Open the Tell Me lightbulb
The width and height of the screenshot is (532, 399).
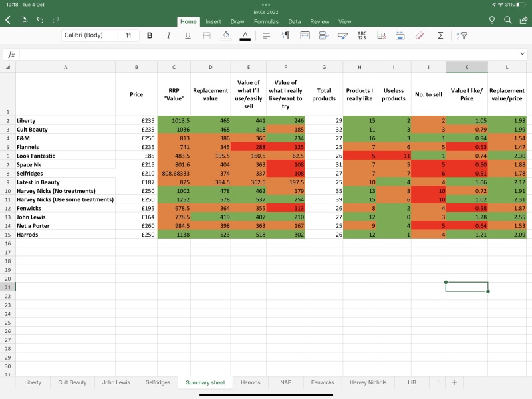click(x=492, y=20)
